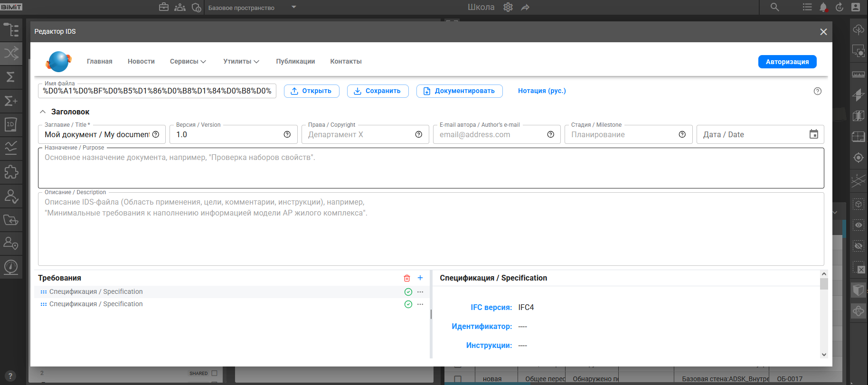Toggle the green check of second Specification
Image resolution: width=868 pixels, height=385 pixels.
pos(408,304)
